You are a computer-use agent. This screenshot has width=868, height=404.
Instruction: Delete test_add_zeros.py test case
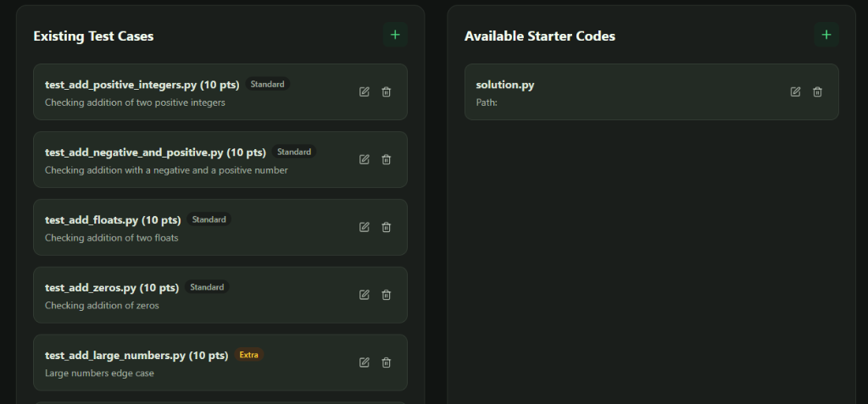pyautogui.click(x=387, y=295)
